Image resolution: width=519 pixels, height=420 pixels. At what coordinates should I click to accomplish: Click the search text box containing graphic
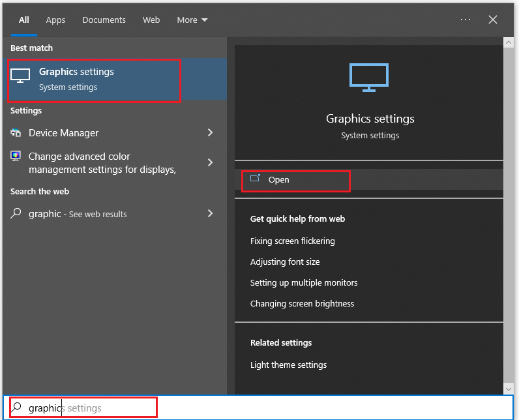tap(258, 408)
